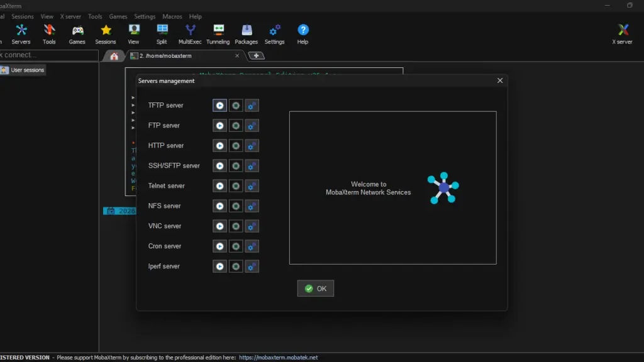644x362 pixels.
Task: Open the Sessions star toolbar icon
Action: point(106,34)
